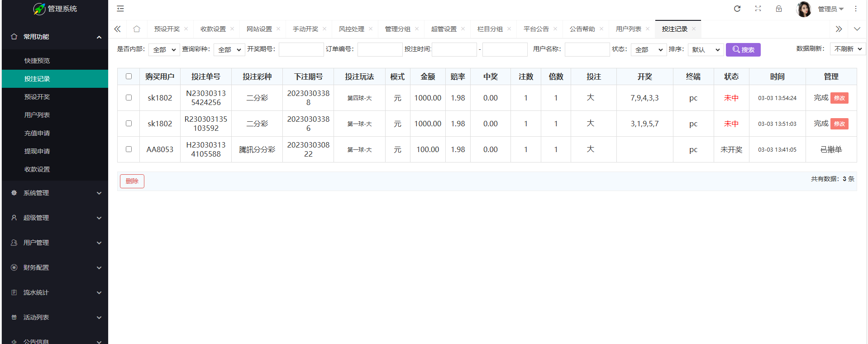868x344 pixels.
Task: Select the checkbox for user AA8053 row
Action: [129, 149]
